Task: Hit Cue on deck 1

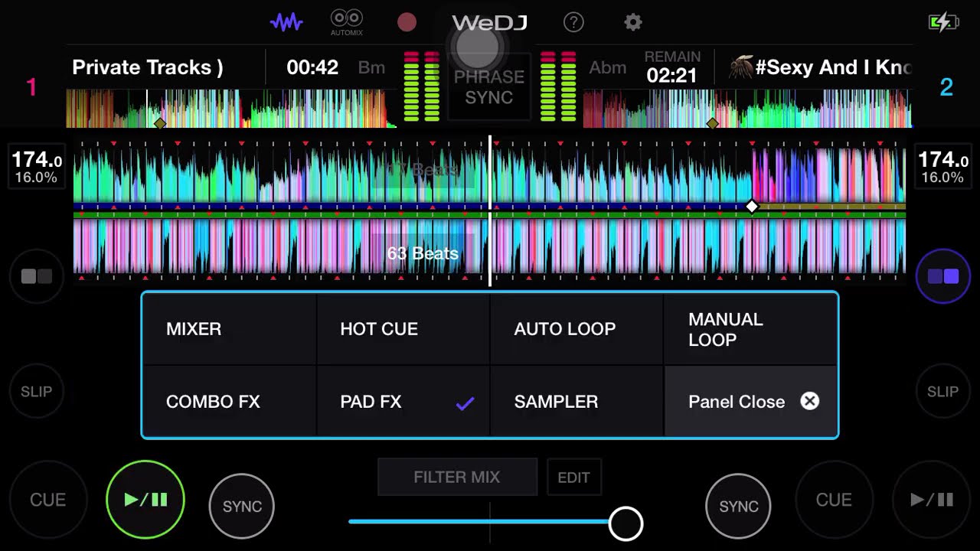Action: point(47,500)
